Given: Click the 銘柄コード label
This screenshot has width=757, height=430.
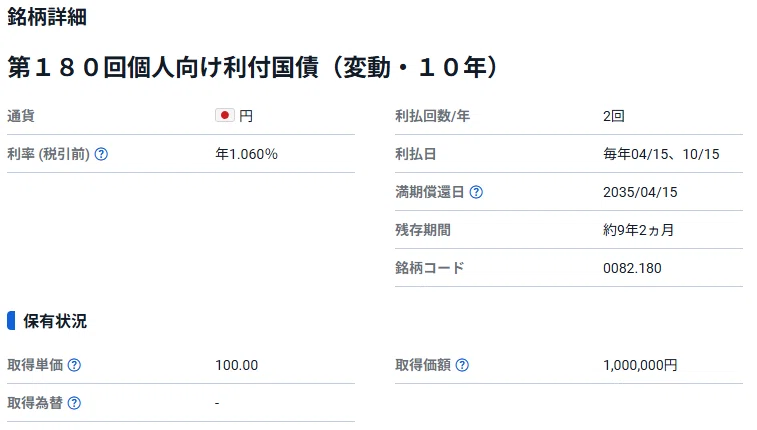Looking at the screenshot, I should point(429,268).
